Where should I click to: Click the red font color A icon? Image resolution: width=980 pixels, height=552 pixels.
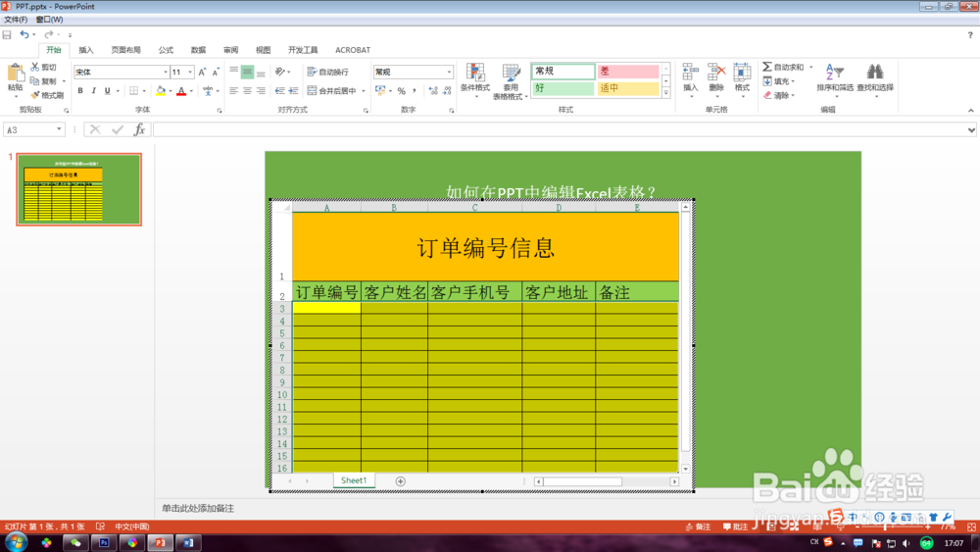(x=181, y=90)
